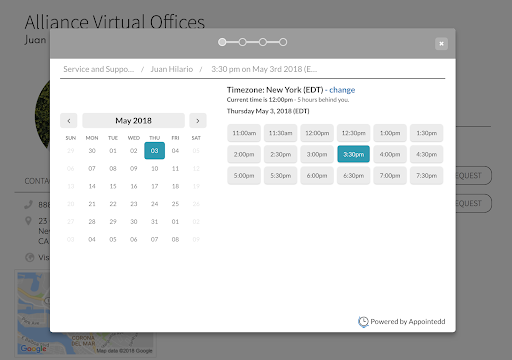Viewport: 512px width, 360px height.
Task: Pick May 15 in the calendar
Action: click(113, 186)
